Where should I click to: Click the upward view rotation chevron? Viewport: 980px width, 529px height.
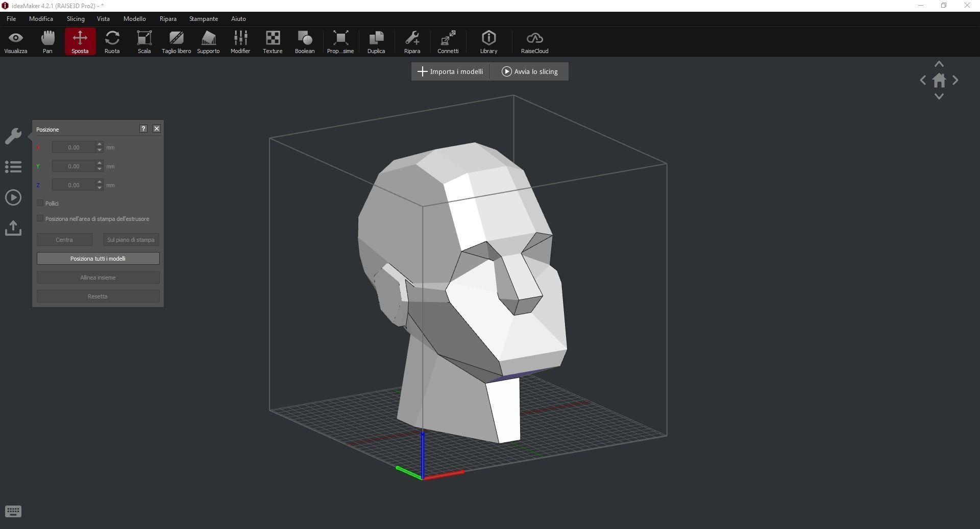939,64
